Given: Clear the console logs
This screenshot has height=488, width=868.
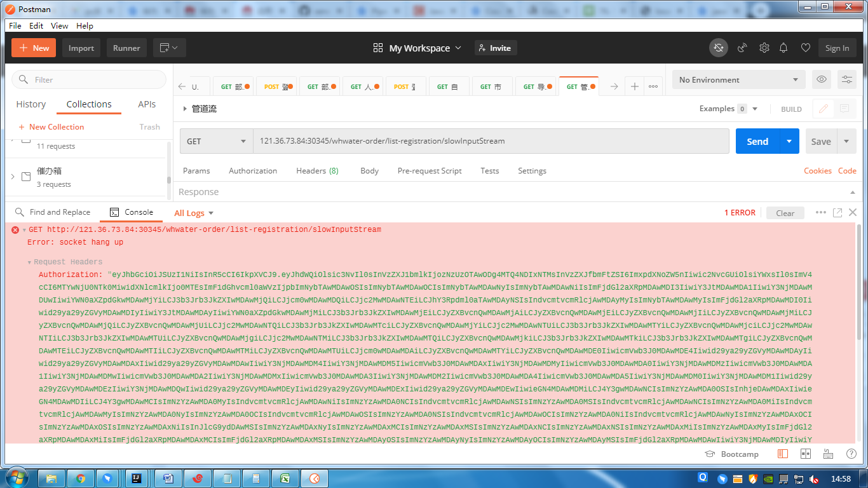Looking at the screenshot, I should tap(785, 212).
